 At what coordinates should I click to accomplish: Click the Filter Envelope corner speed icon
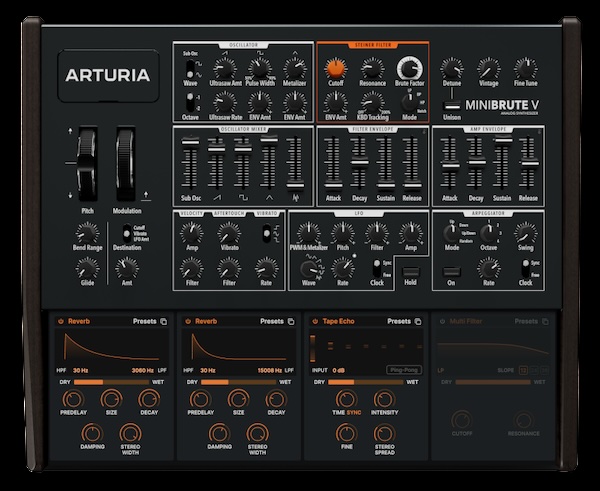424,132
